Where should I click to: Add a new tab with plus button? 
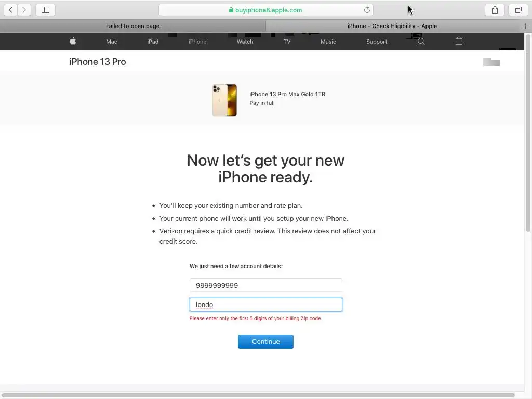click(526, 26)
